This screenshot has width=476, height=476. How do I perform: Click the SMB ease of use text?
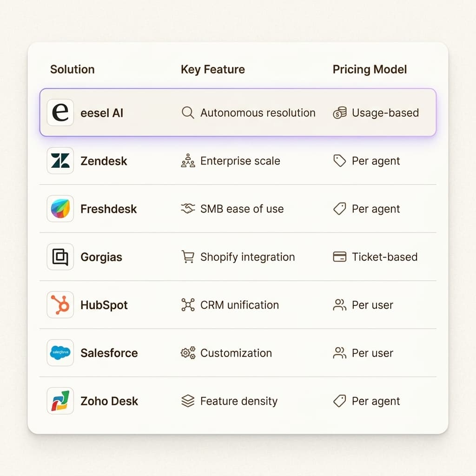point(242,209)
